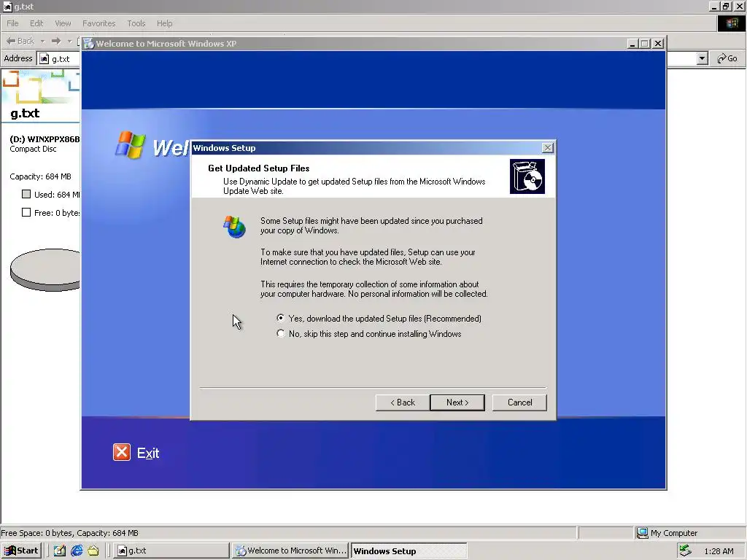The height and width of the screenshot is (560, 747).
Task: Click the Used space legend color box
Action: (x=26, y=194)
